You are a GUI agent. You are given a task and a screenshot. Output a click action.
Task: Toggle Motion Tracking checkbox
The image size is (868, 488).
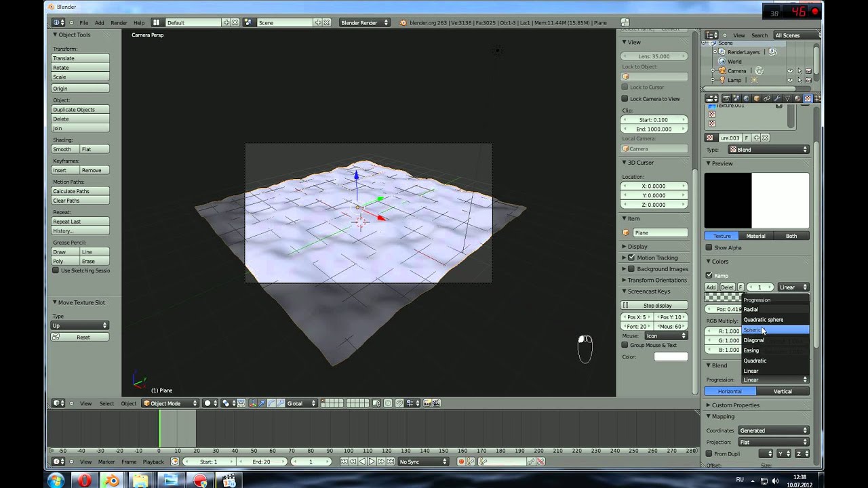coord(631,258)
